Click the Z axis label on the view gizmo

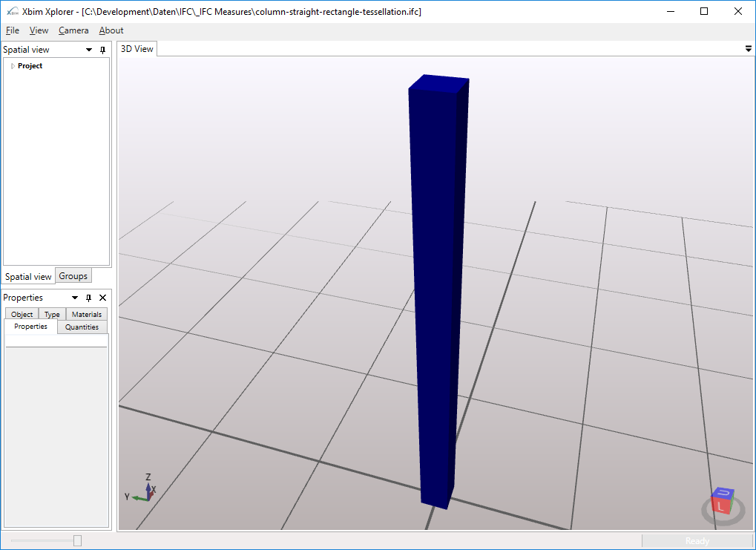click(147, 477)
